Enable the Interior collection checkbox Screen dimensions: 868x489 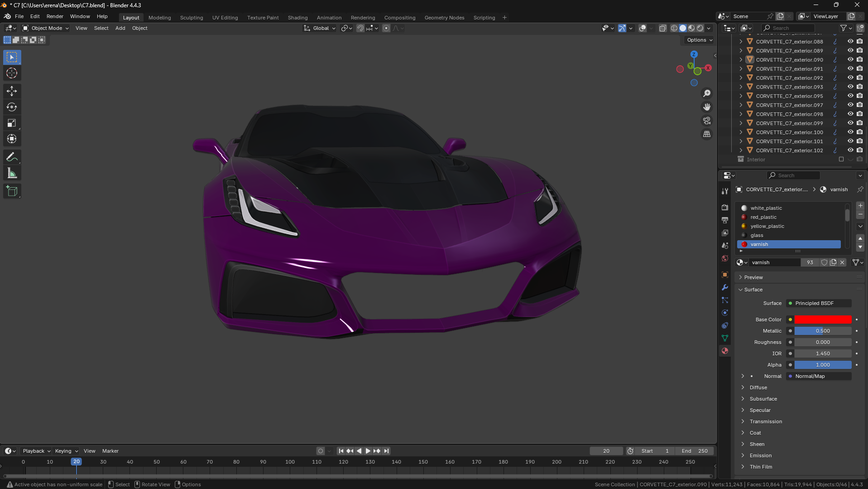point(841,159)
